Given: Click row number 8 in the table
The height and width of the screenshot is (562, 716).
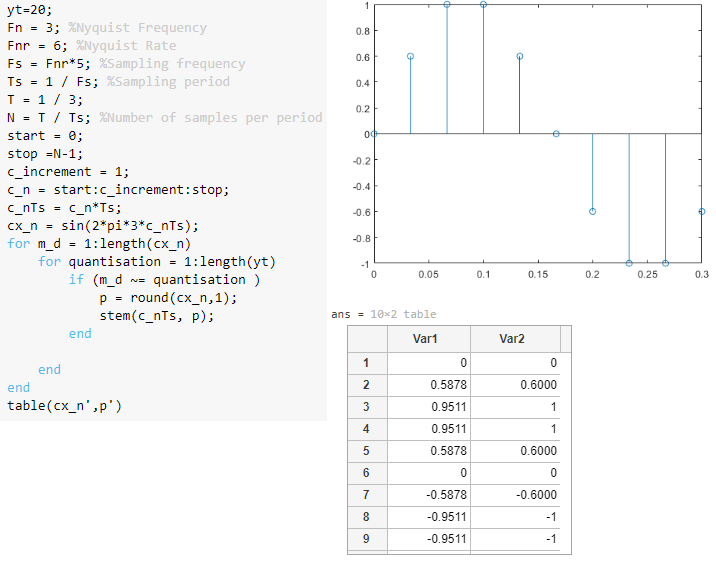Looking at the screenshot, I should (x=367, y=517).
